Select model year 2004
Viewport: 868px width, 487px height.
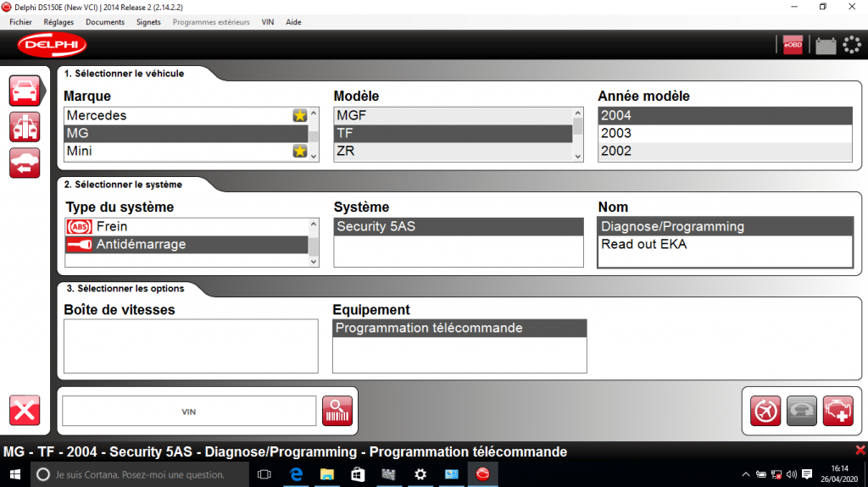726,115
